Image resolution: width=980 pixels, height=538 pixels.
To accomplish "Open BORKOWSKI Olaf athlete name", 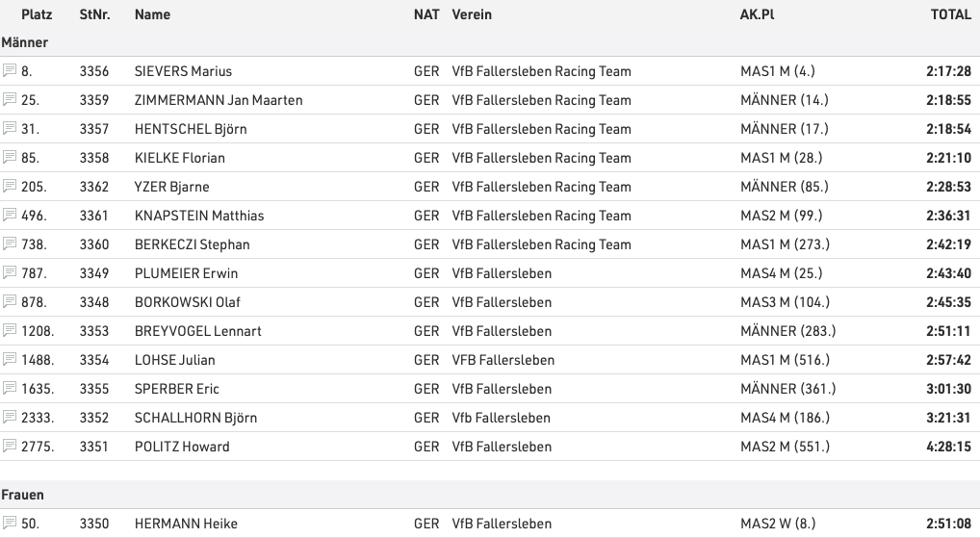I will coord(187,302).
